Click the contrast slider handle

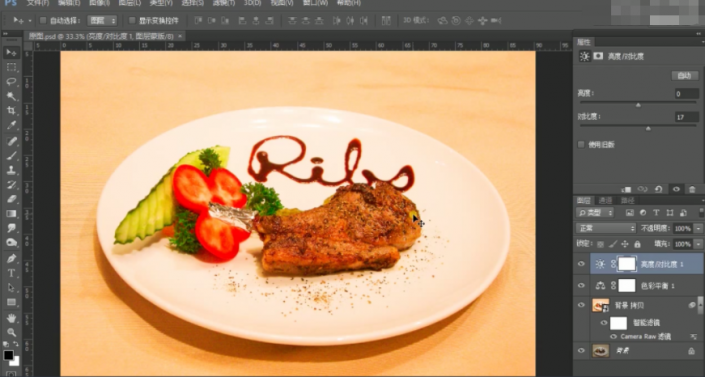pos(648,129)
